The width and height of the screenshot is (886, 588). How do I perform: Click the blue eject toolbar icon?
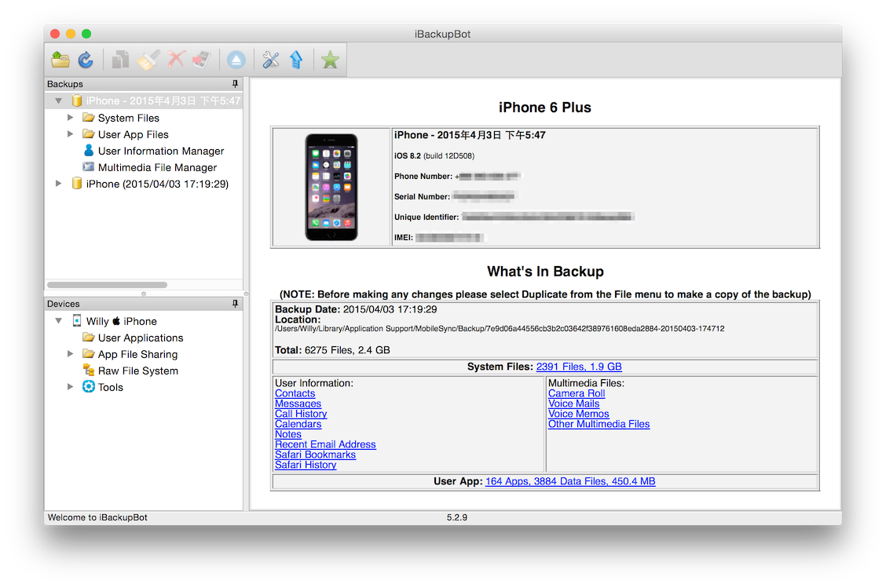pyautogui.click(x=236, y=60)
